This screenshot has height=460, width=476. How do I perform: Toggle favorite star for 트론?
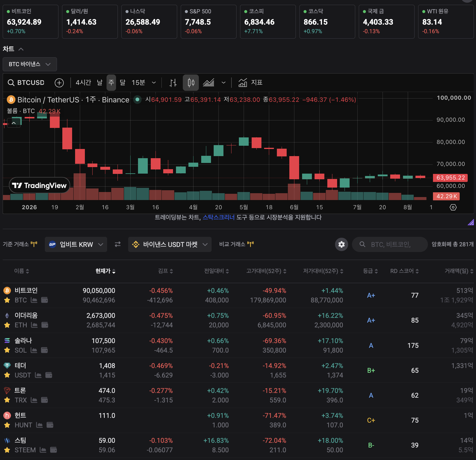click(7, 400)
